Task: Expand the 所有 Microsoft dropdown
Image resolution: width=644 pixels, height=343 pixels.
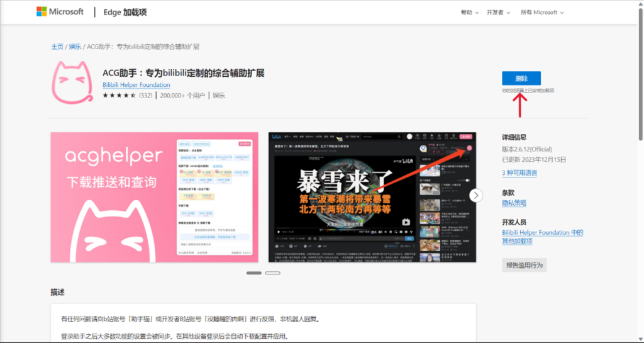Action: click(542, 13)
